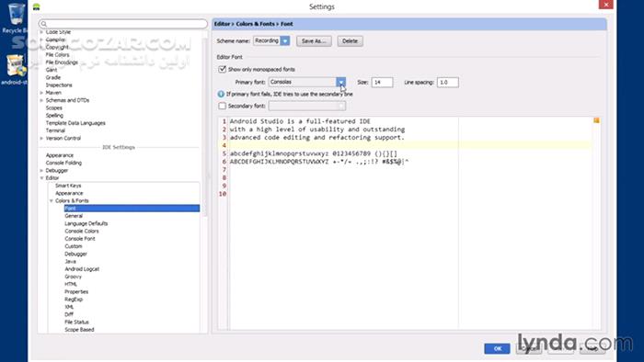The image size is (644, 362).
Task: Click the search magnifier icon in settings
Action: tap(44, 24)
